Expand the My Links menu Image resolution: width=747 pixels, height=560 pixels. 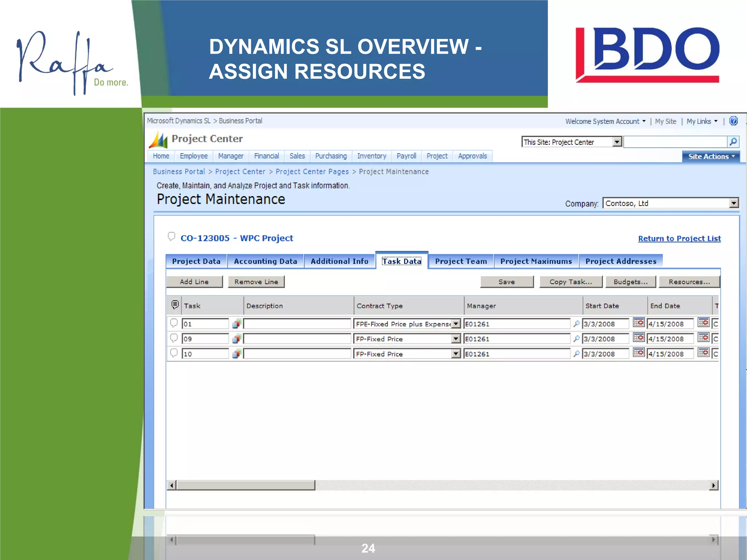pyautogui.click(x=702, y=121)
